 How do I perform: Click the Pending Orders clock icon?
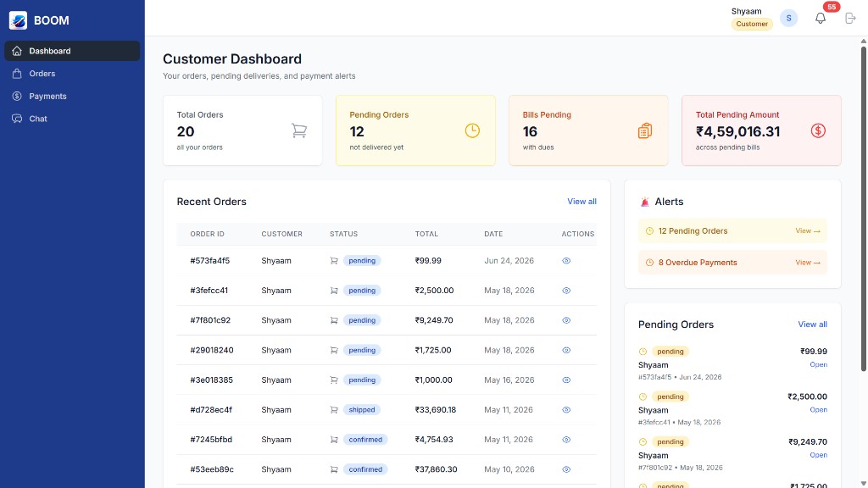tap(472, 130)
